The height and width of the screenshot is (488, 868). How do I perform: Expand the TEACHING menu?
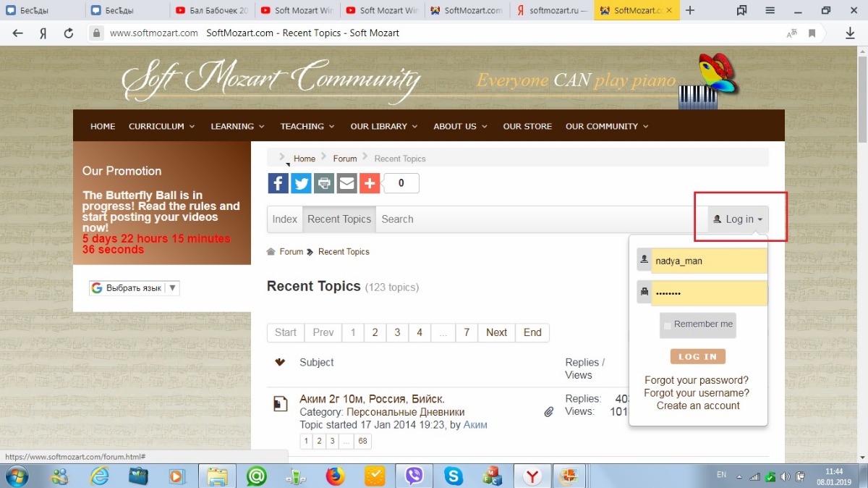[x=307, y=126]
